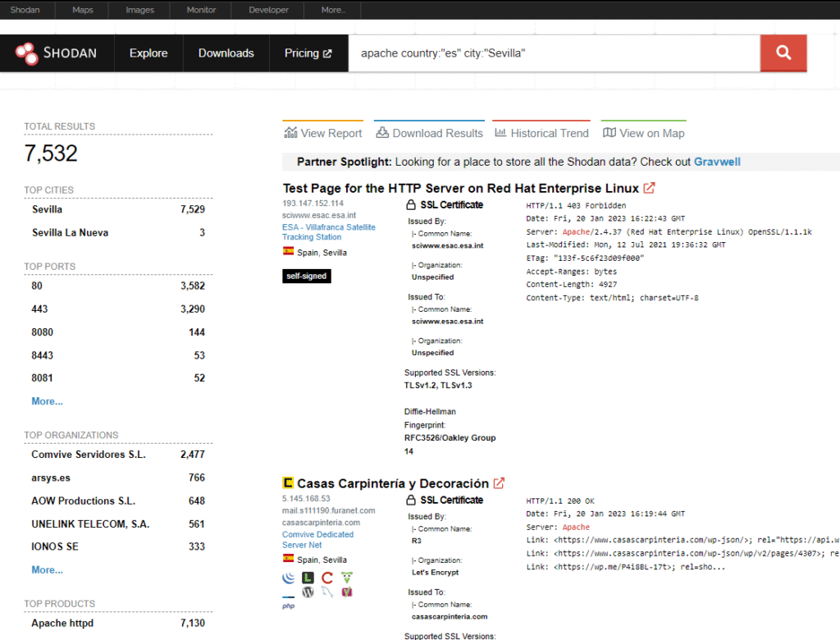
Task: Go to the Downloads menu item
Action: point(226,53)
